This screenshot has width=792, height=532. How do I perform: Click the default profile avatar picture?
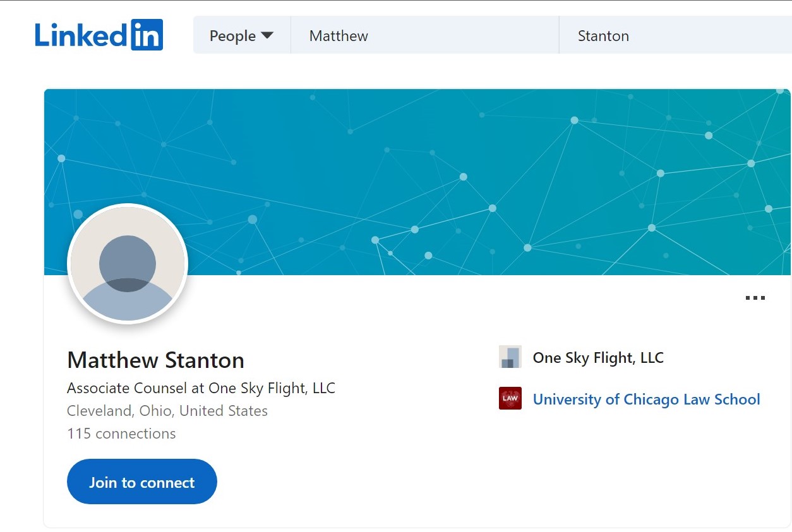click(x=128, y=264)
